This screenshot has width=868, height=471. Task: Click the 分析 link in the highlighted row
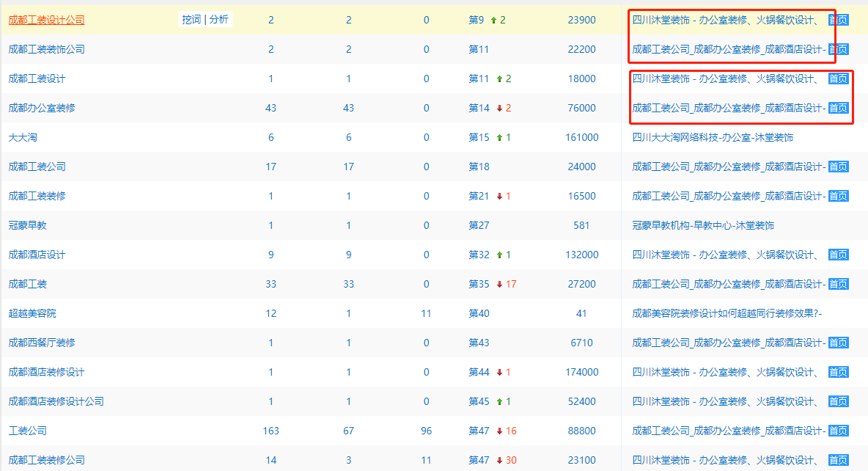[218, 19]
